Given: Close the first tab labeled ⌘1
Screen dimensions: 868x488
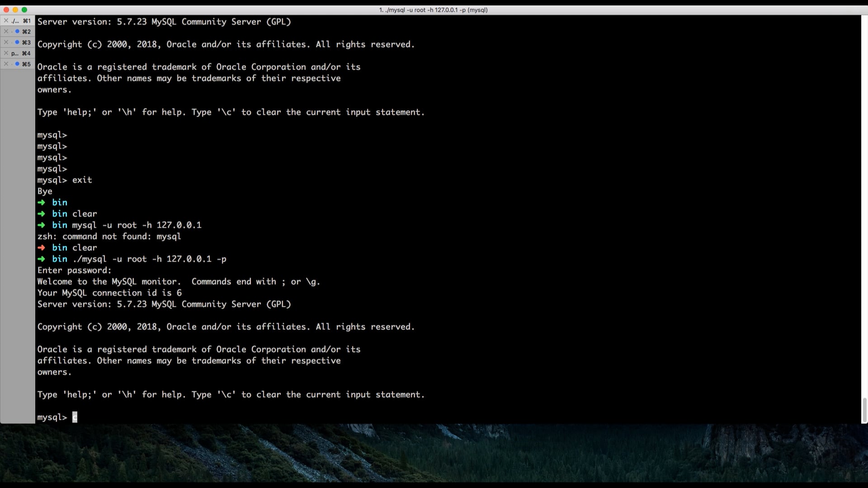Looking at the screenshot, I should pos(6,21).
